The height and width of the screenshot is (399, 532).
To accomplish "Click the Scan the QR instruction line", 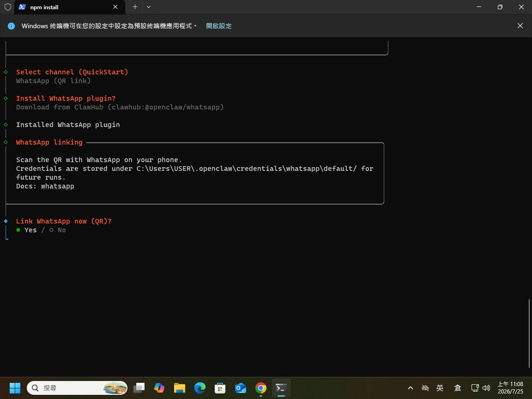I will 99,160.
